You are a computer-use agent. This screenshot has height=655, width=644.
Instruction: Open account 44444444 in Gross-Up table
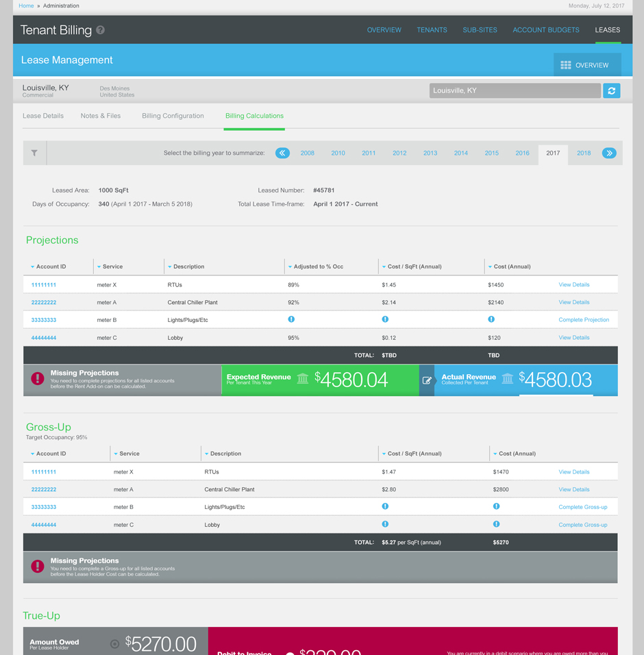click(x=43, y=525)
